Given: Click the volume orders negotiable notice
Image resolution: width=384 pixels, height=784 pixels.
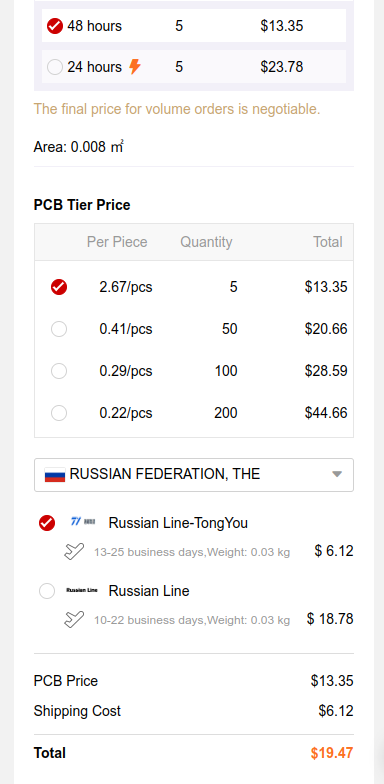Looking at the screenshot, I should pos(177,109).
